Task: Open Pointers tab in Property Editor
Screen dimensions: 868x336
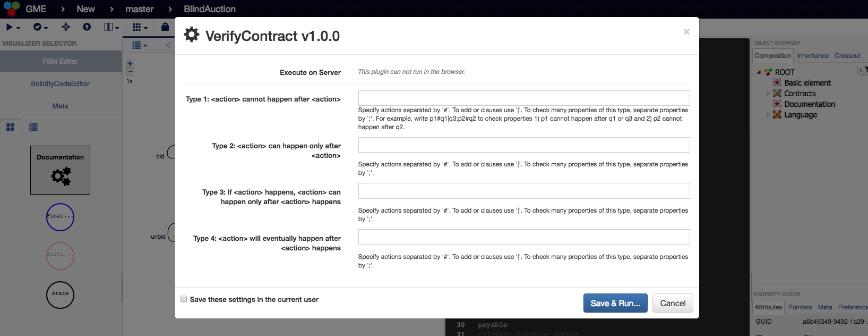Action: 800,307
